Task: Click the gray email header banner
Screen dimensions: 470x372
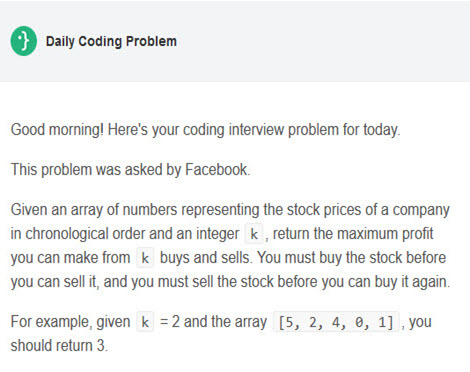Action: [x=235, y=41]
